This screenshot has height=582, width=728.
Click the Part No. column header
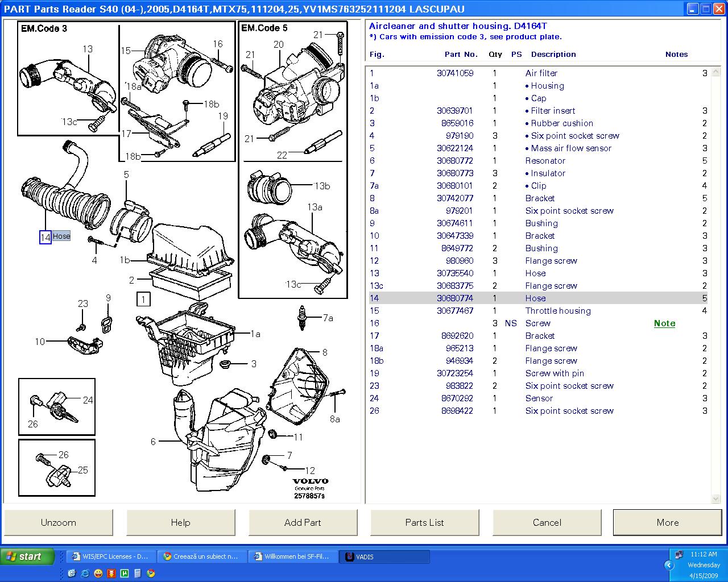461,55
